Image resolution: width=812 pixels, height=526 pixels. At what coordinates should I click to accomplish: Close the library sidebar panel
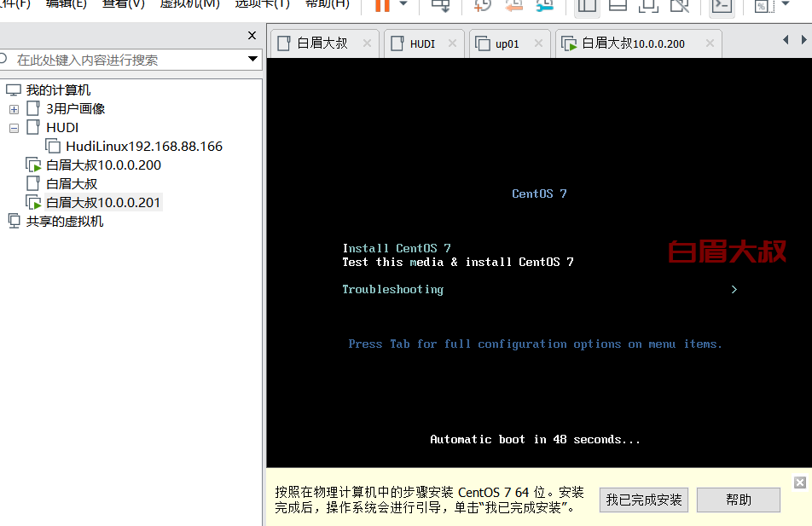pyautogui.click(x=252, y=35)
